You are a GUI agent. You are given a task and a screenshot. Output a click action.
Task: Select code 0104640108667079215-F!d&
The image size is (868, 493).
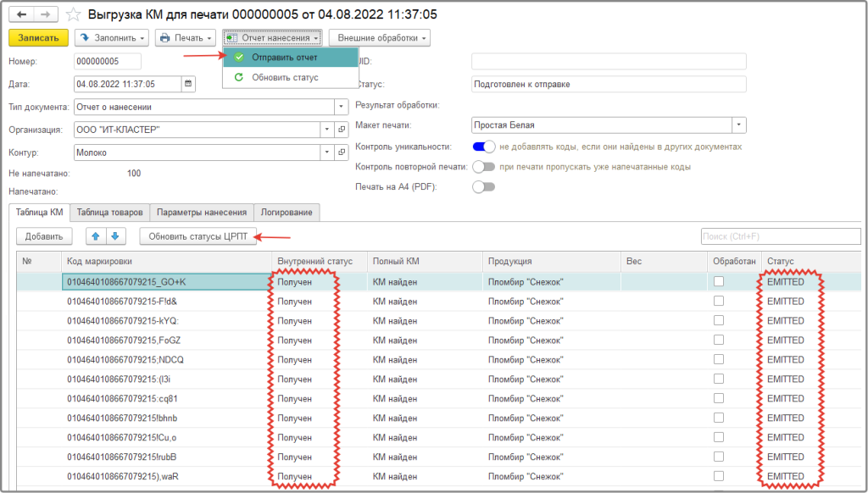(122, 302)
